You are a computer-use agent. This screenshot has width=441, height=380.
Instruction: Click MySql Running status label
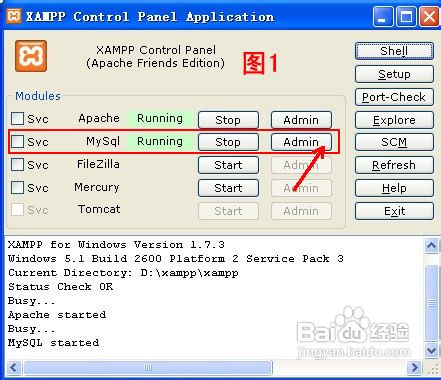[160, 141]
